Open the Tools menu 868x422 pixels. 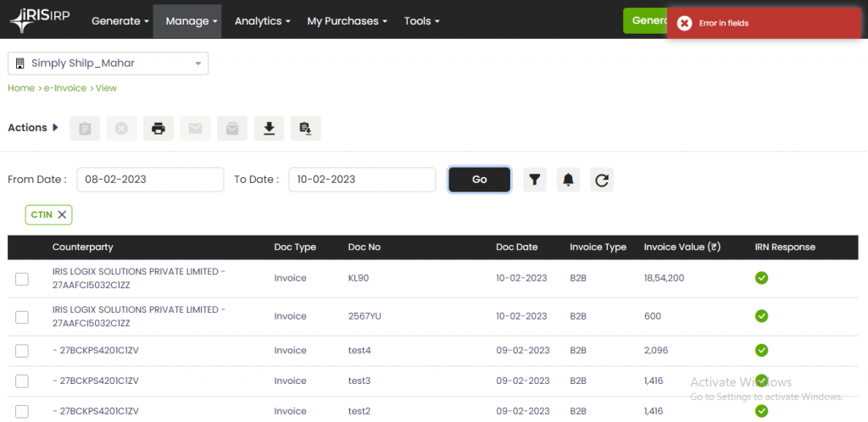[x=421, y=21]
